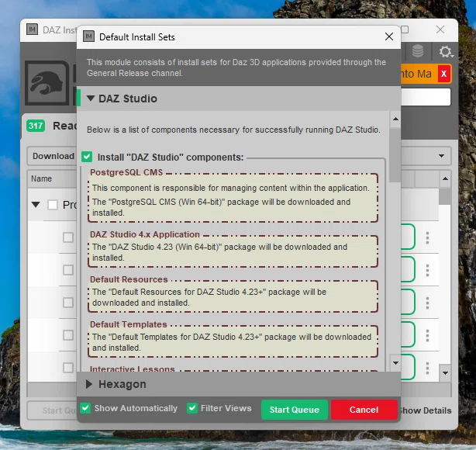Click the dialog's vertical scrollbar thumb
This screenshot has width=476, height=450.
[395, 155]
